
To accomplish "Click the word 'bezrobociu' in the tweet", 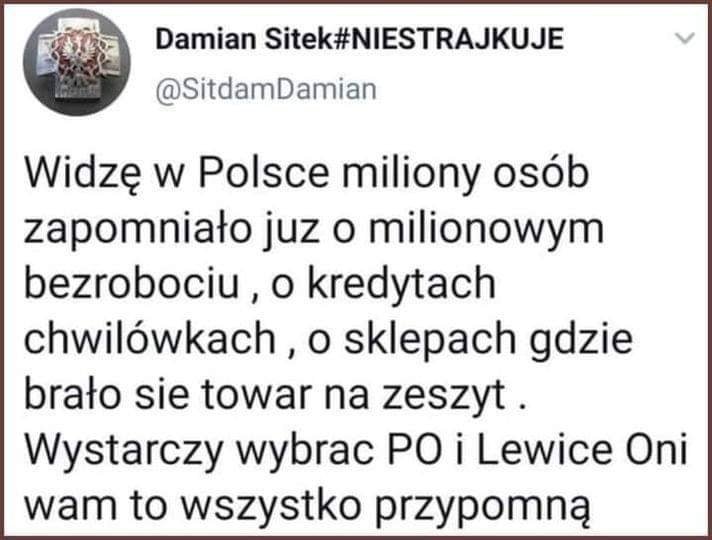I will [x=132, y=283].
